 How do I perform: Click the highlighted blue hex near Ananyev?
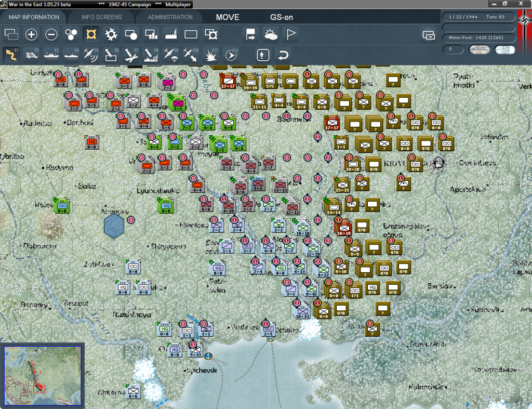click(x=114, y=227)
